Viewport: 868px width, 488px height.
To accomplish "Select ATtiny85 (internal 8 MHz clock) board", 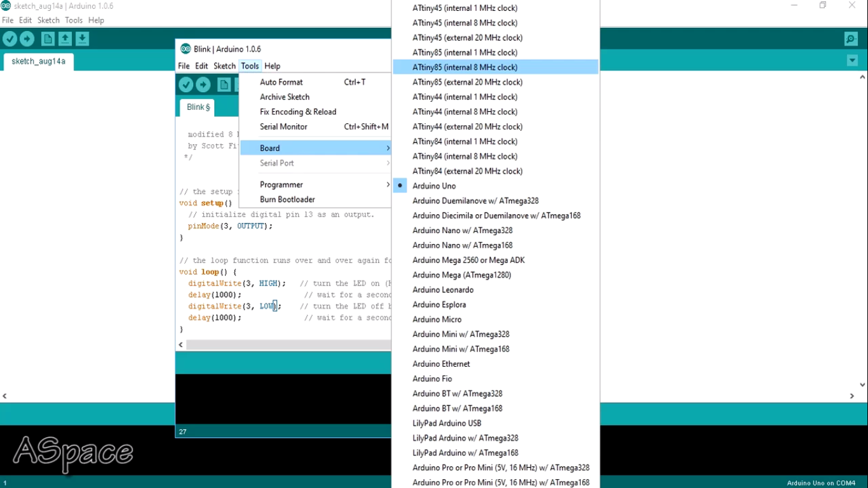I will click(496, 67).
